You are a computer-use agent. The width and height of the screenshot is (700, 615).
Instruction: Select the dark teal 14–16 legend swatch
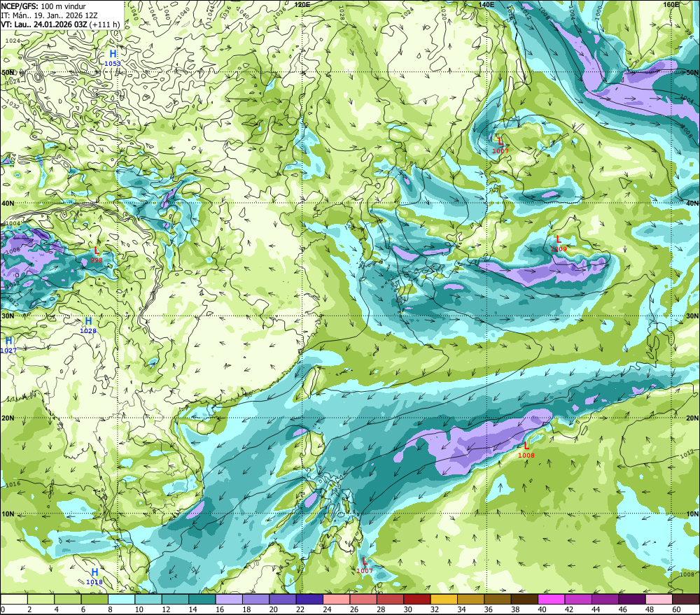[x=202, y=599]
